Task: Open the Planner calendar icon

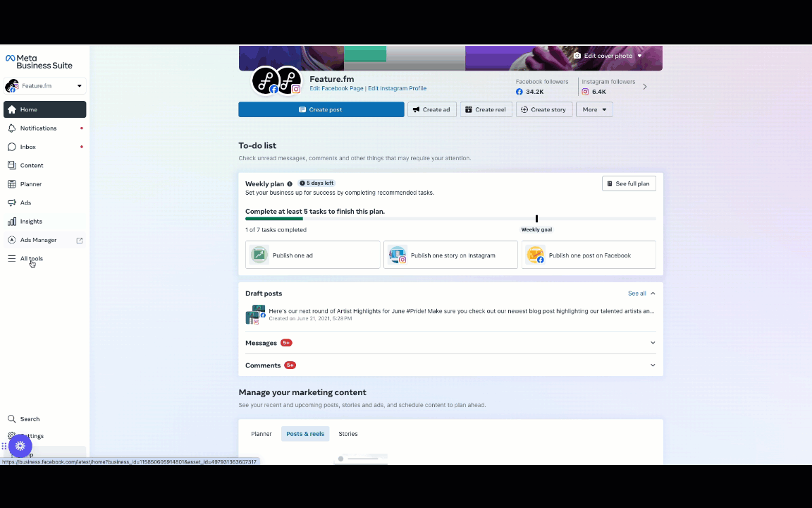Action: click(12, 184)
